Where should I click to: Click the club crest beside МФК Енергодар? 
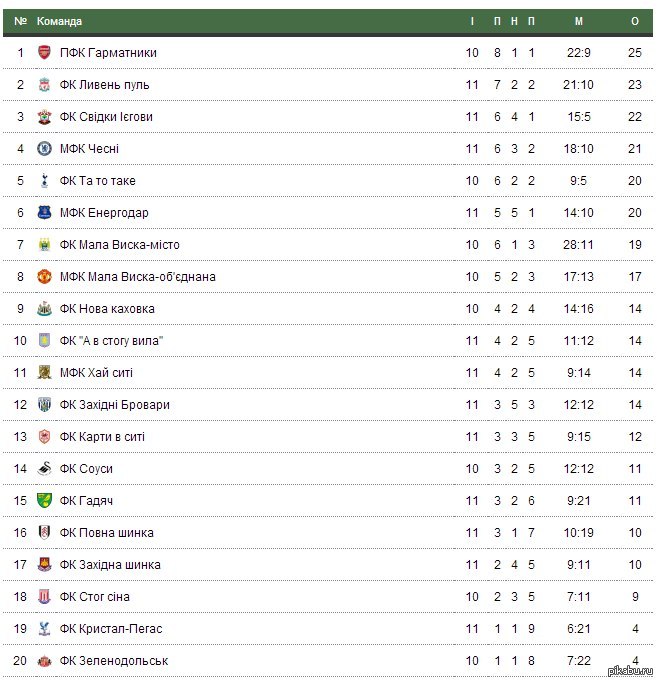[44, 212]
